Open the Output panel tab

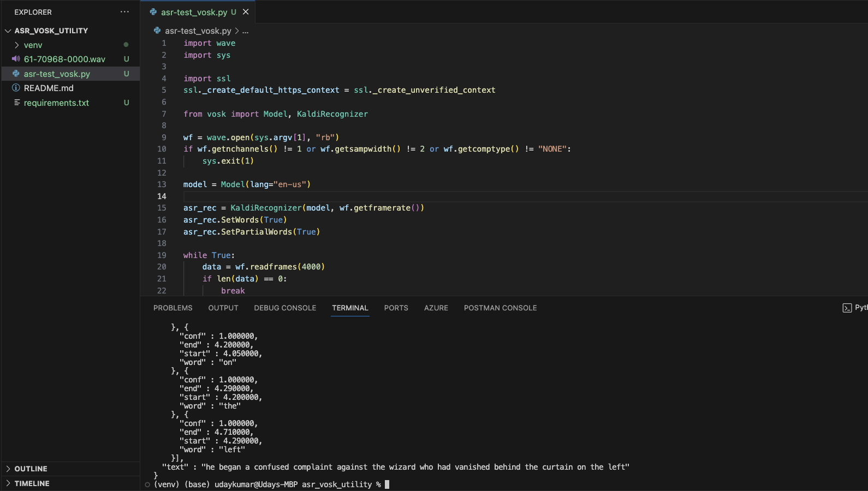(223, 308)
